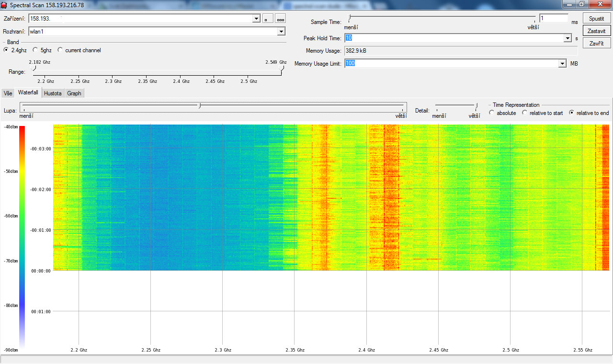Image resolution: width=613 pixels, height=364 pixels.
Task: Click the Spustit button
Action: pos(596,18)
